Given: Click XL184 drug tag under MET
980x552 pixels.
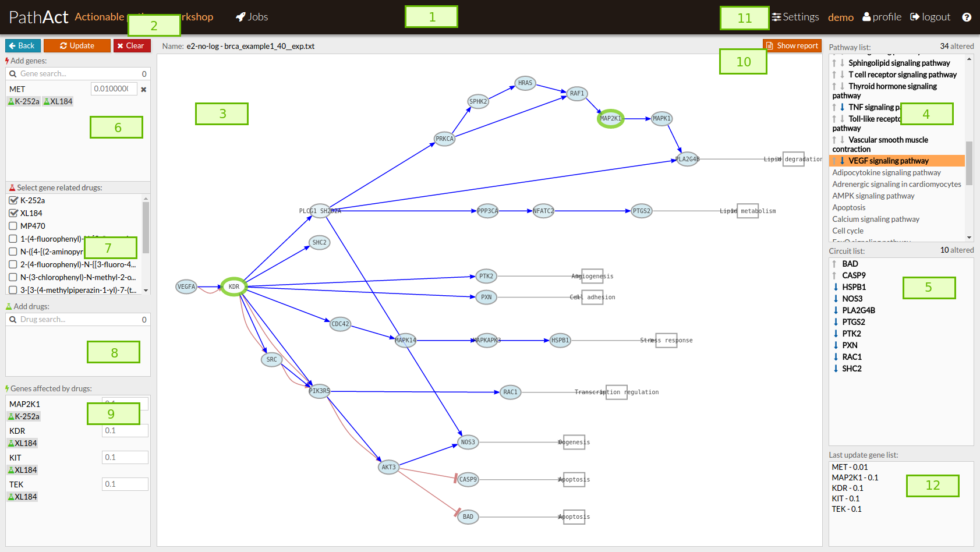Looking at the screenshot, I should tap(58, 101).
